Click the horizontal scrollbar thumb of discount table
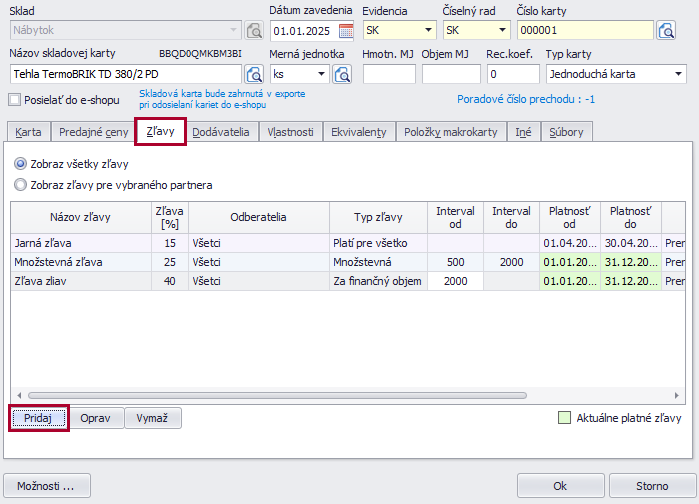 (277, 395)
